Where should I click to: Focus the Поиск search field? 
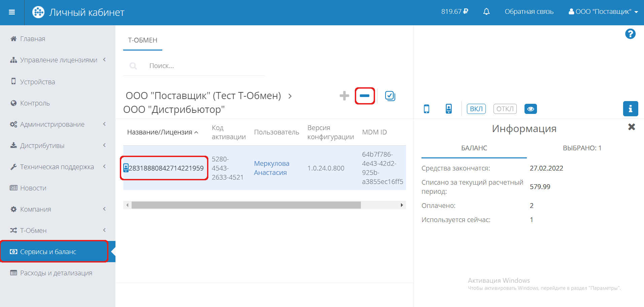pyautogui.click(x=205, y=66)
